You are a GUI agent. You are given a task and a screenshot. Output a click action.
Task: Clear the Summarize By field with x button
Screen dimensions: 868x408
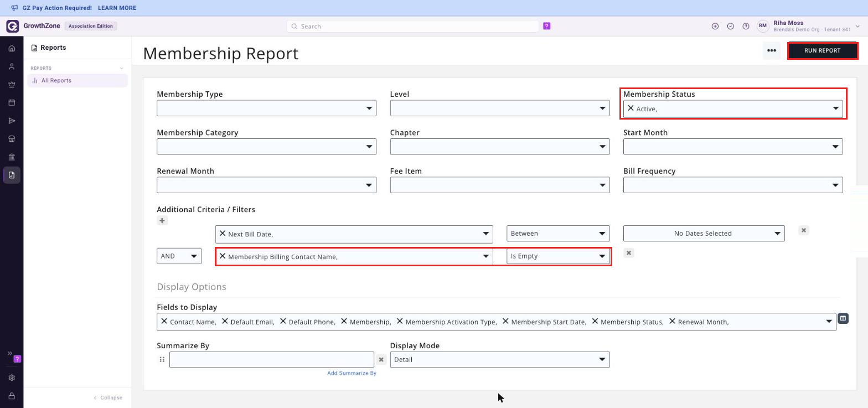click(x=381, y=360)
